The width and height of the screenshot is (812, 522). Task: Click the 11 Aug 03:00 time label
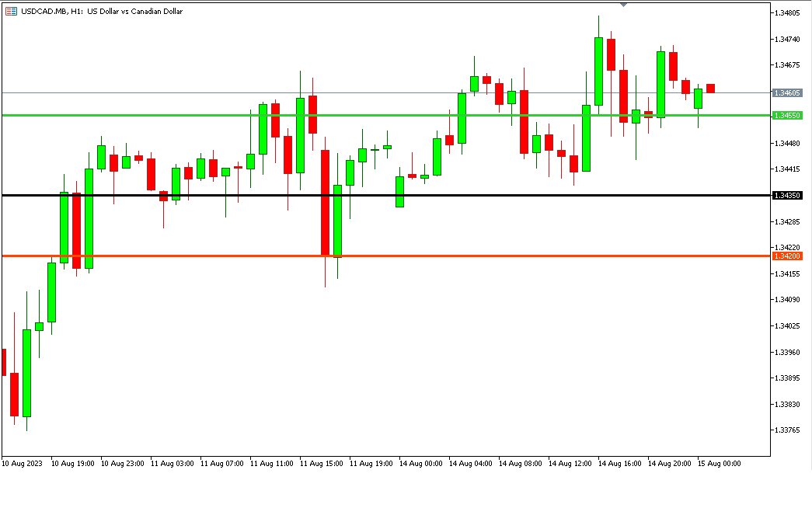(172, 464)
